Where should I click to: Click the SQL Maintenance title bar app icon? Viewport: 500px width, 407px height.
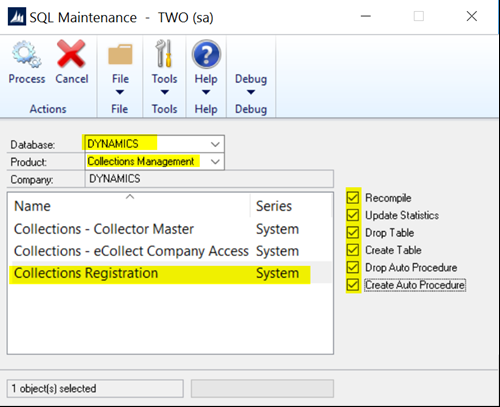pos(17,17)
